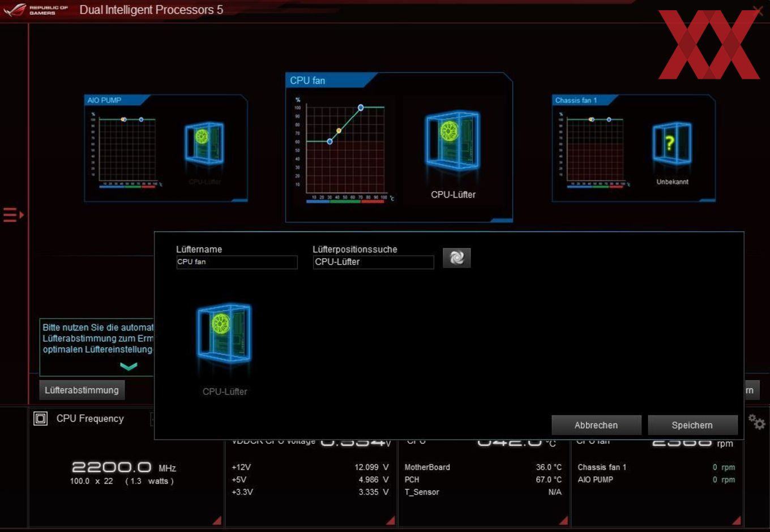Click the Chassis fan 1 rpm row
Screen dimensions: 770x532
coord(656,467)
